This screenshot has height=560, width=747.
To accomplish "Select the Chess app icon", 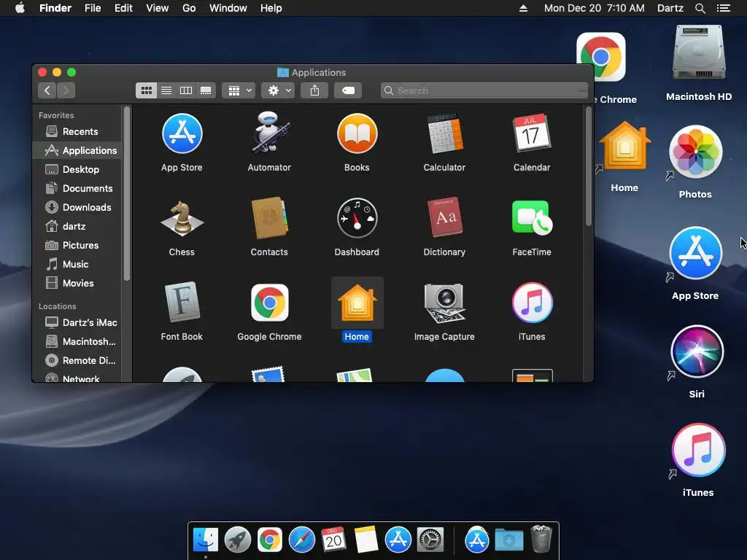I will (x=182, y=219).
